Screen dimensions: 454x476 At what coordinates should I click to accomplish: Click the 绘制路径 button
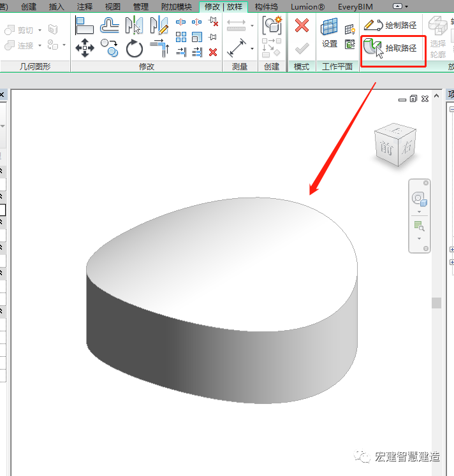pyautogui.click(x=393, y=25)
